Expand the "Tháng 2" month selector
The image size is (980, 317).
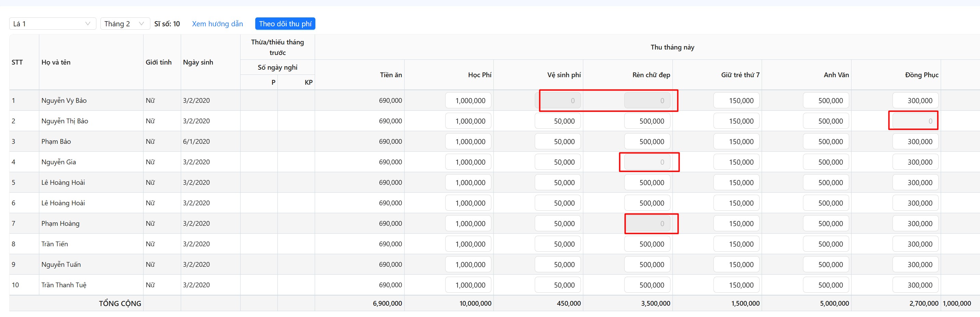pyautogui.click(x=124, y=24)
